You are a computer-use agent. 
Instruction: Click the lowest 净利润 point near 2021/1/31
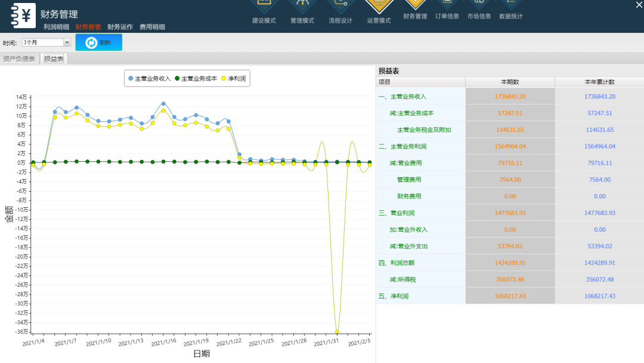tap(337, 331)
